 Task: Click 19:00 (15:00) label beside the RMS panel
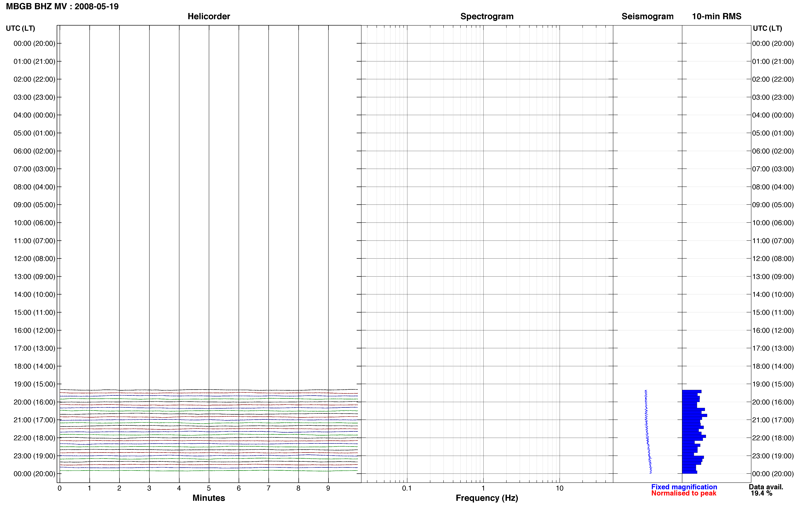[x=773, y=384]
